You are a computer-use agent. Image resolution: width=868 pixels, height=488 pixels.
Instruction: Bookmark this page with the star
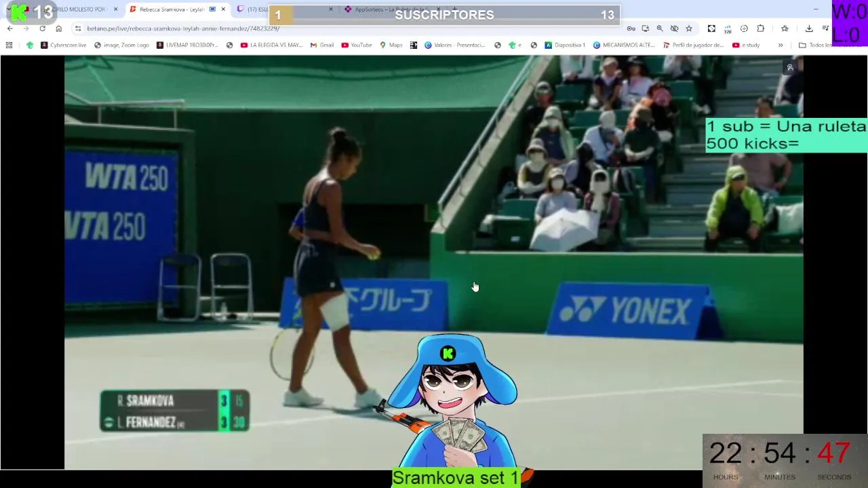689,28
